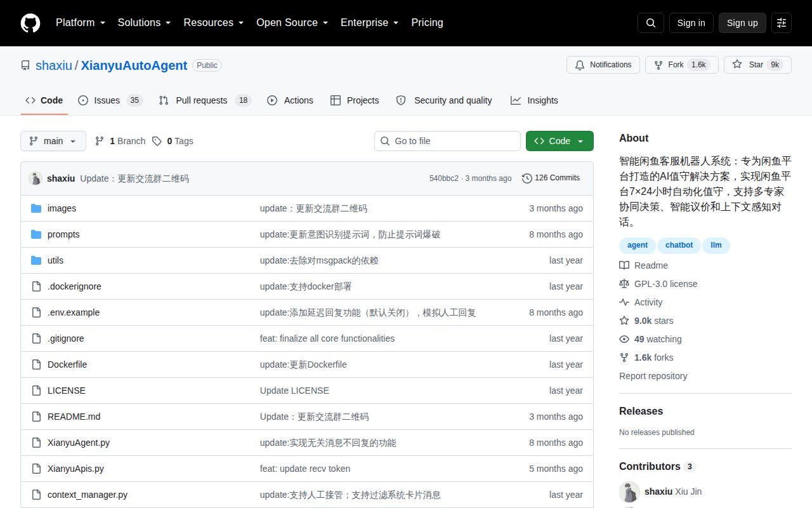This screenshot has width=812, height=508.
Task: Click the file icon beside LICENSE
Action: pos(36,391)
